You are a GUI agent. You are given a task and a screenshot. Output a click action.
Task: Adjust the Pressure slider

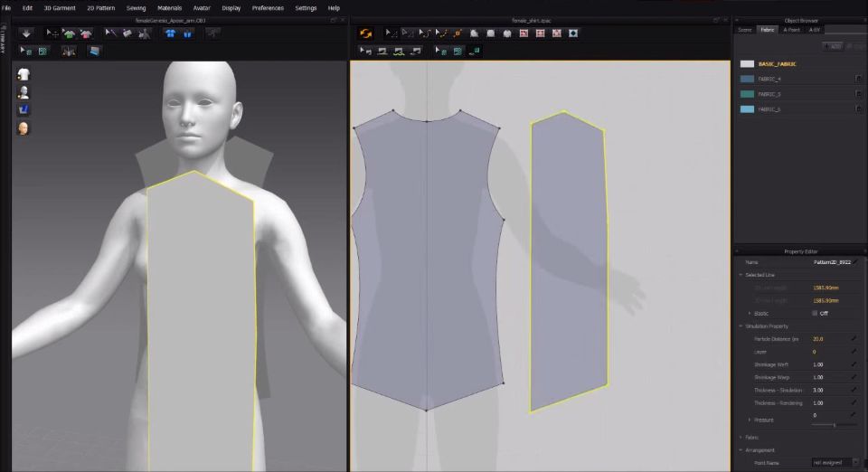tap(834, 425)
